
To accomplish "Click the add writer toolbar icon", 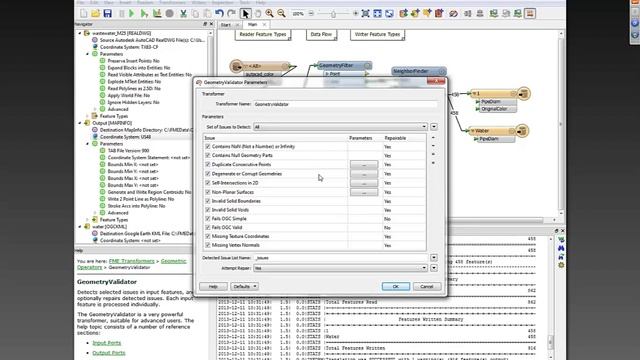I will [415, 13].
